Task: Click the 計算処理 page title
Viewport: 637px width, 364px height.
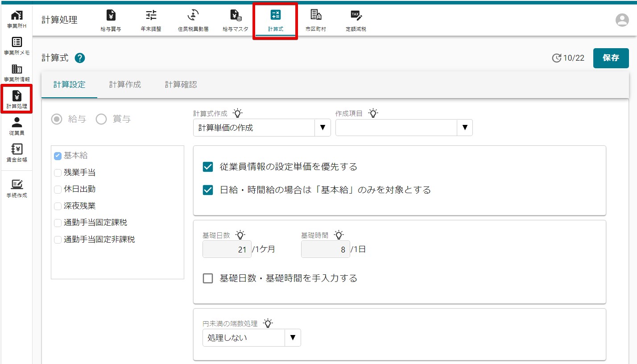Action: point(59,20)
